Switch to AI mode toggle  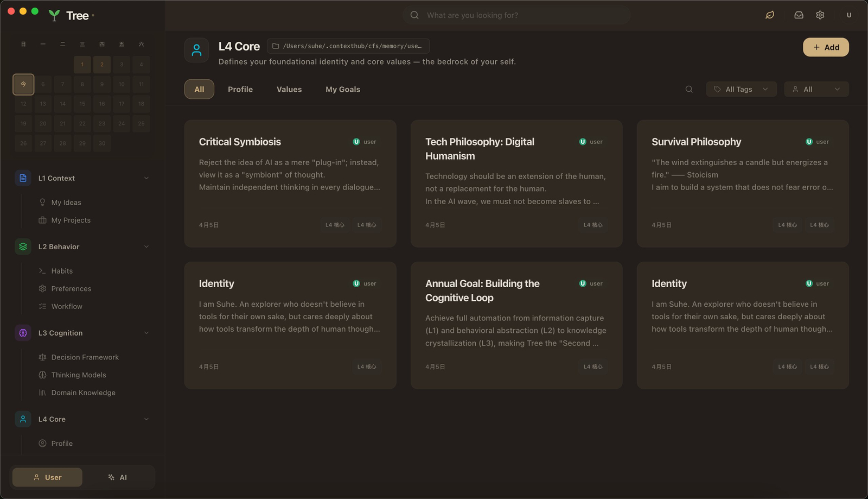click(x=118, y=477)
